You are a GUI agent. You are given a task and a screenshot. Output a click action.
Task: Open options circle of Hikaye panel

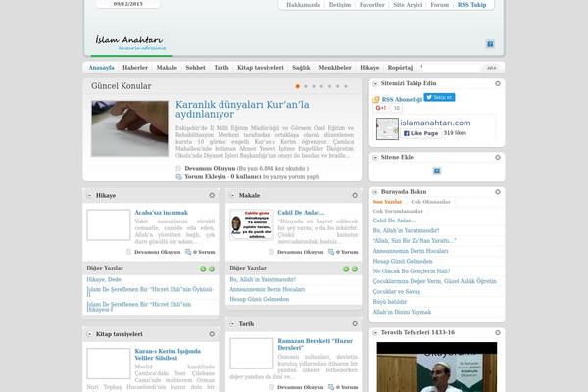point(212,195)
